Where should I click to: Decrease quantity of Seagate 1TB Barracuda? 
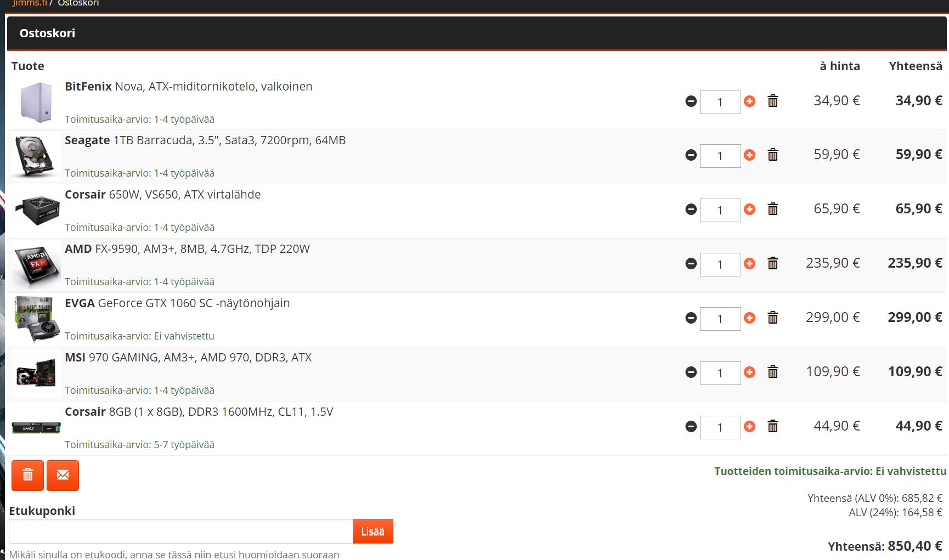pyautogui.click(x=691, y=155)
